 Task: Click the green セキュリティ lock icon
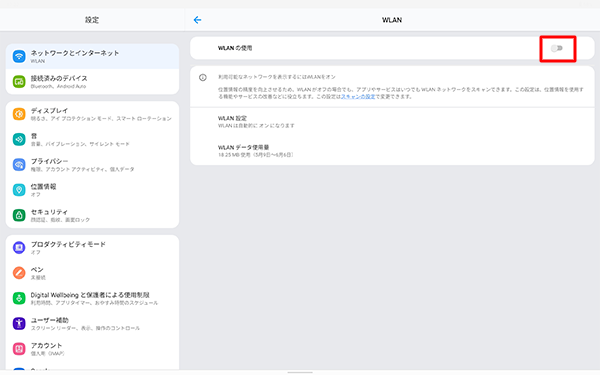click(x=19, y=215)
